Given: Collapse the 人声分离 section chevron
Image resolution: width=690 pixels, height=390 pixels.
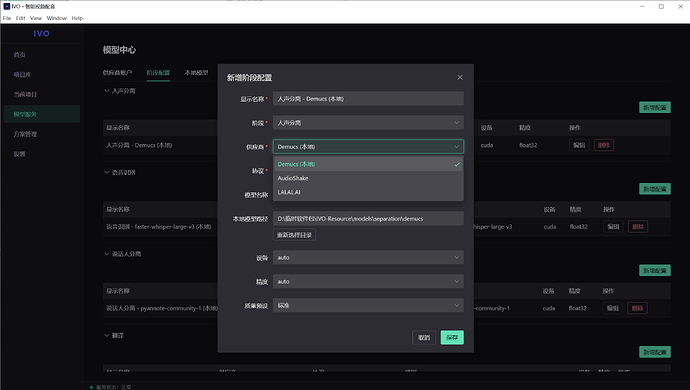Looking at the screenshot, I should (x=106, y=91).
